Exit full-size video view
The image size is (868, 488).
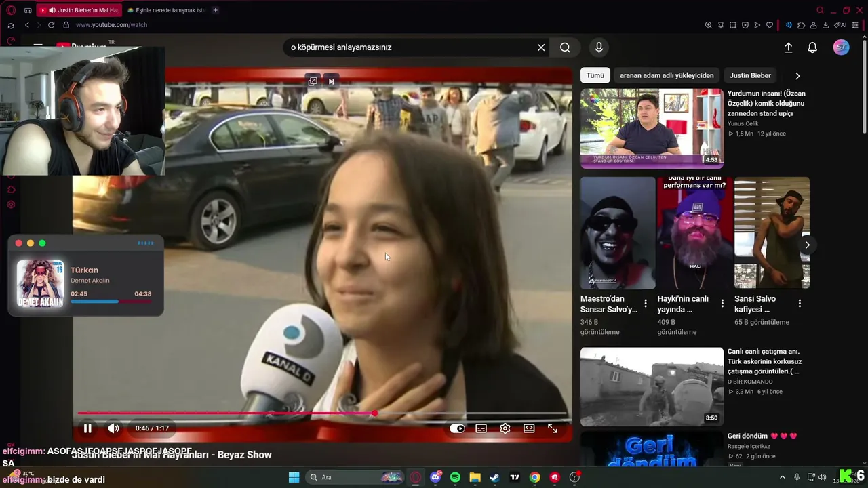point(553,428)
